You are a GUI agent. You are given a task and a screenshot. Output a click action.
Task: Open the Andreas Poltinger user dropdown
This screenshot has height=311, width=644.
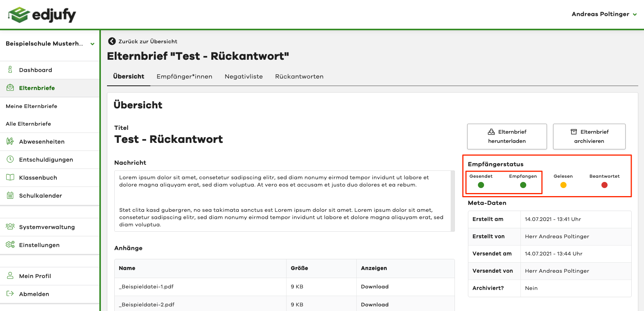point(604,14)
